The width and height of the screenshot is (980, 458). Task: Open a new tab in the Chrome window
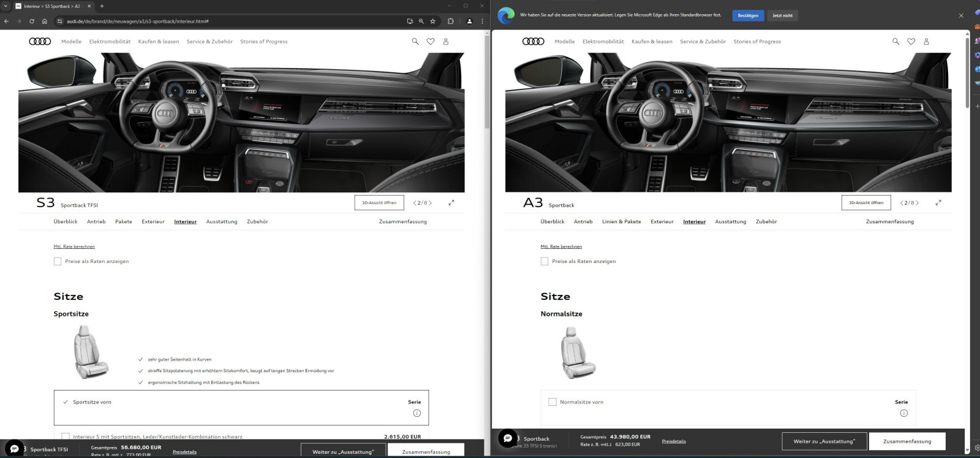tap(102, 6)
